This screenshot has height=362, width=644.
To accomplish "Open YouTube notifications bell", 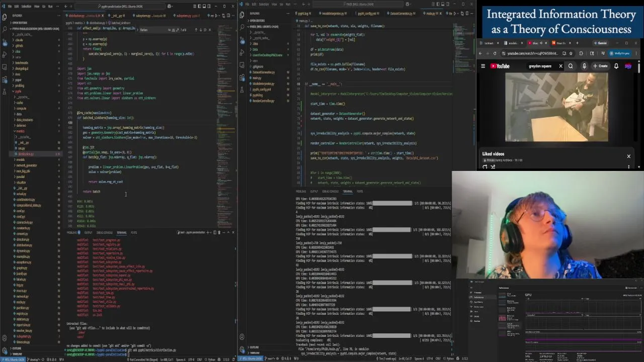I will (616, 66).
